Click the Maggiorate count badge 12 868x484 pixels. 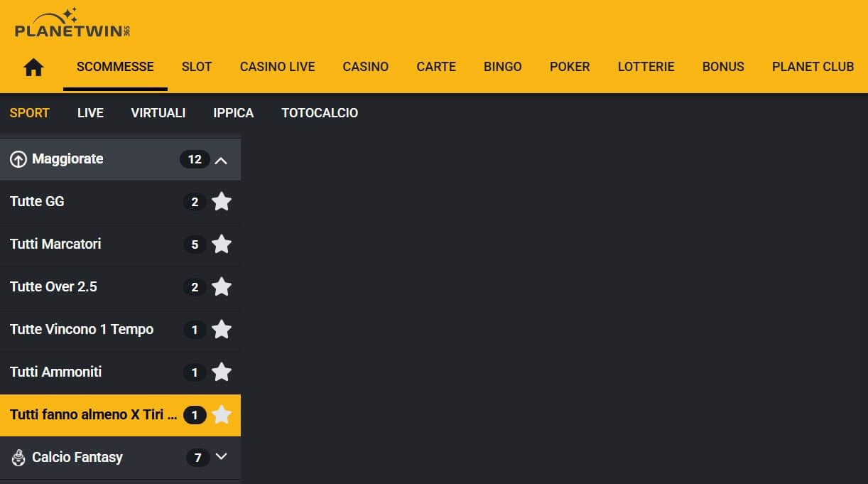tap(195, 159)
